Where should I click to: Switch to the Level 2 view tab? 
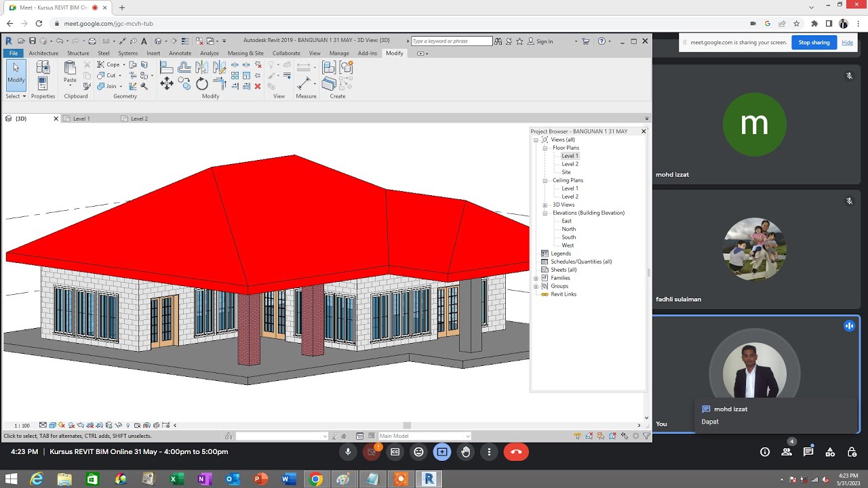click(x=139, y=119)
